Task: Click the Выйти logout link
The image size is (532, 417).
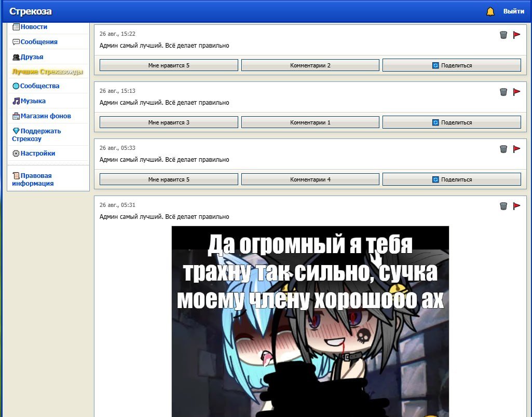Action: 514,11
